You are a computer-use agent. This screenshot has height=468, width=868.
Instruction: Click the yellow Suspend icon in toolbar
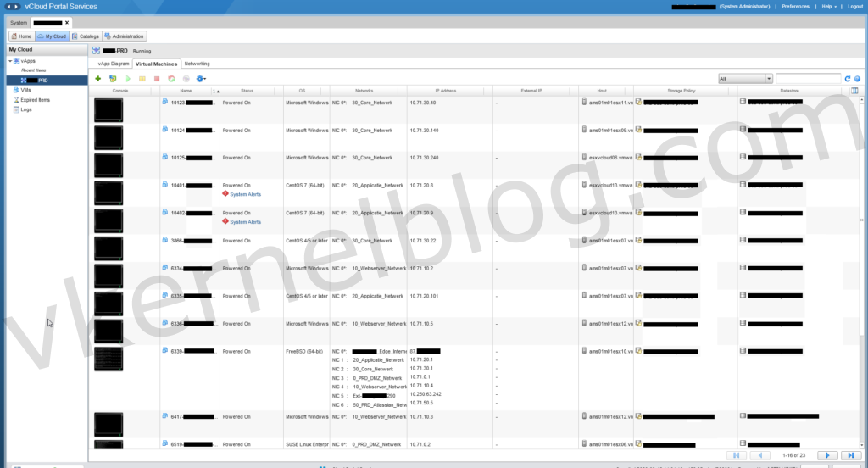(x=142, y=79)
